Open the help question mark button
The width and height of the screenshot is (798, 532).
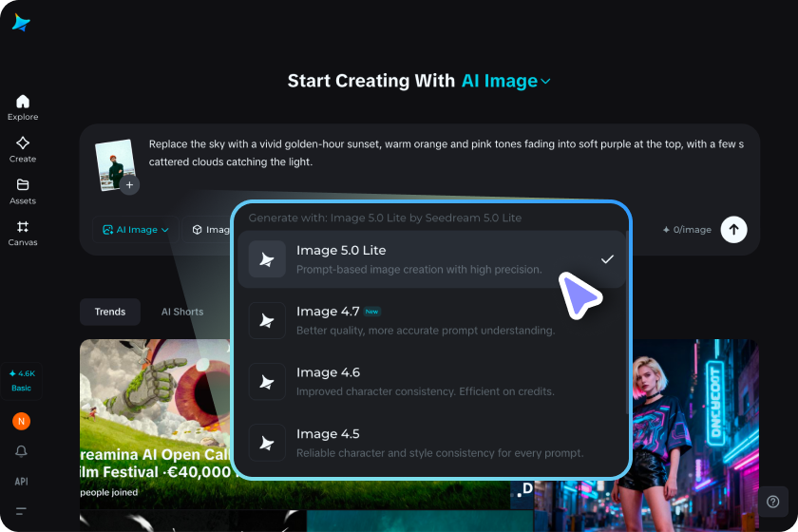click(x=772, y=502)
